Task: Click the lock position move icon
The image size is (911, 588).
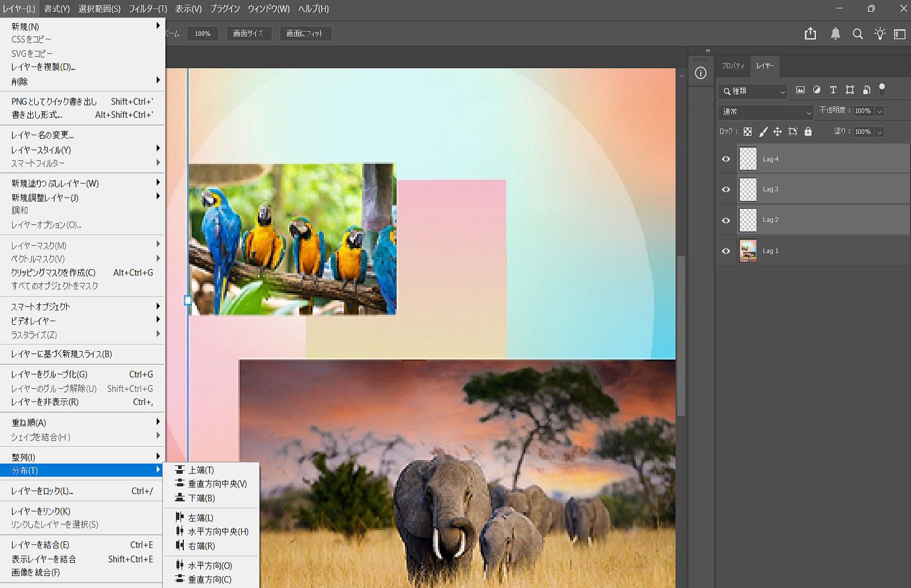Action: [x=777, y=132]
